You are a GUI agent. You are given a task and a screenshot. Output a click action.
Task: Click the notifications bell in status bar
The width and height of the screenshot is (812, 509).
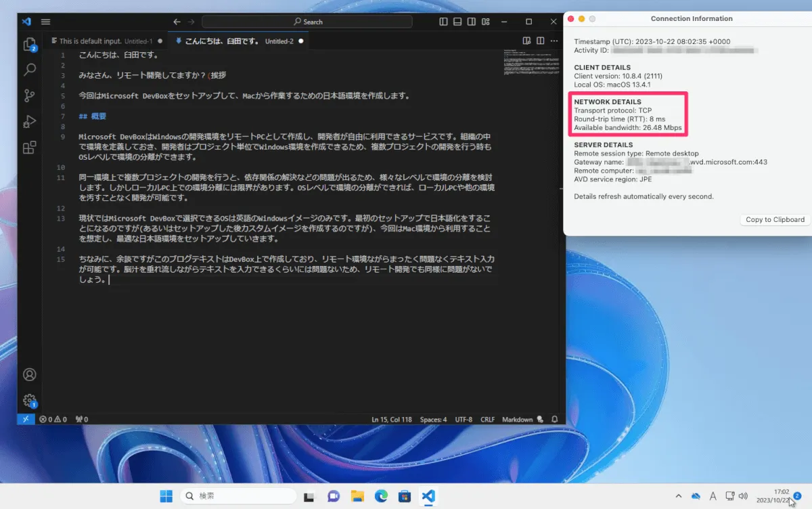pyautogui.click(x=555, y=420)
